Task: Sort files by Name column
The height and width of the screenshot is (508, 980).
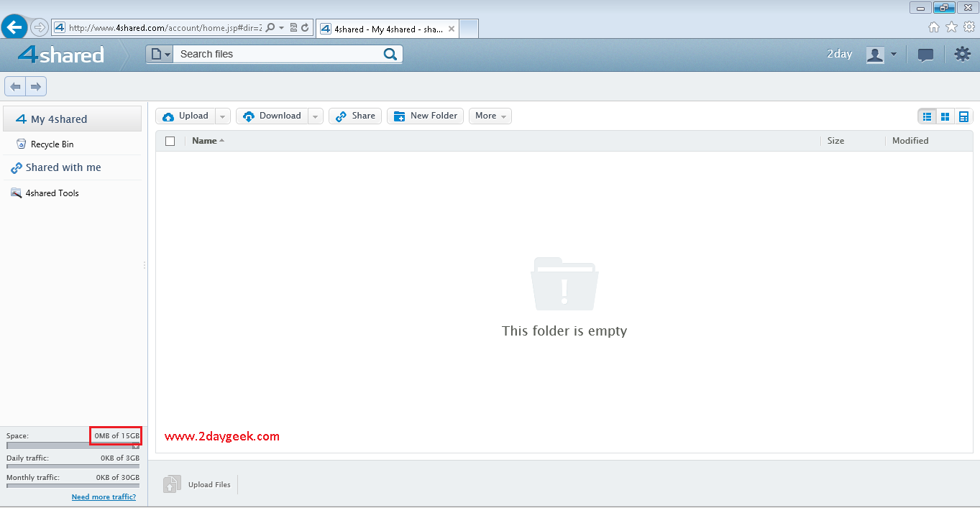Action: click(x=208, y=141)
